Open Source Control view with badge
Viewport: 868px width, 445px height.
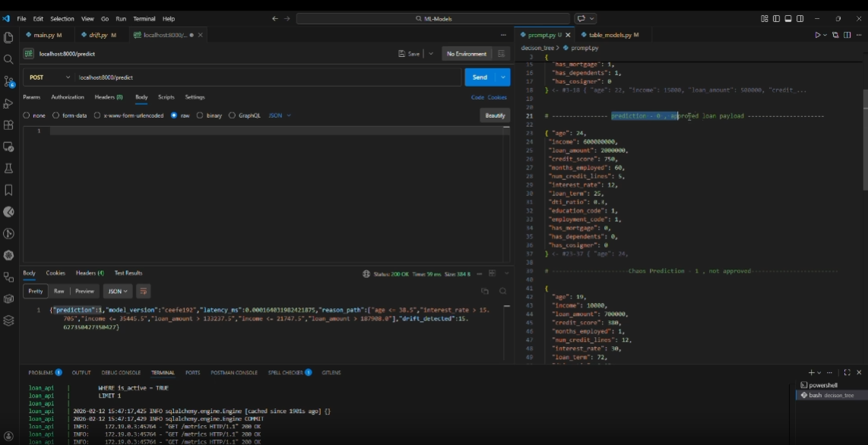click(x=8, y=81)
